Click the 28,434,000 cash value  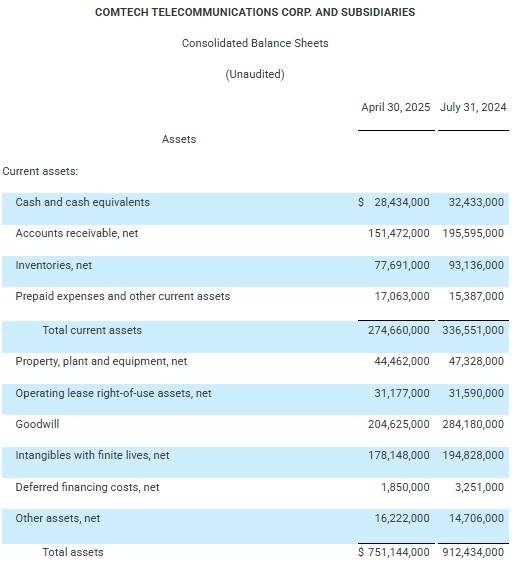pos(402,202)
